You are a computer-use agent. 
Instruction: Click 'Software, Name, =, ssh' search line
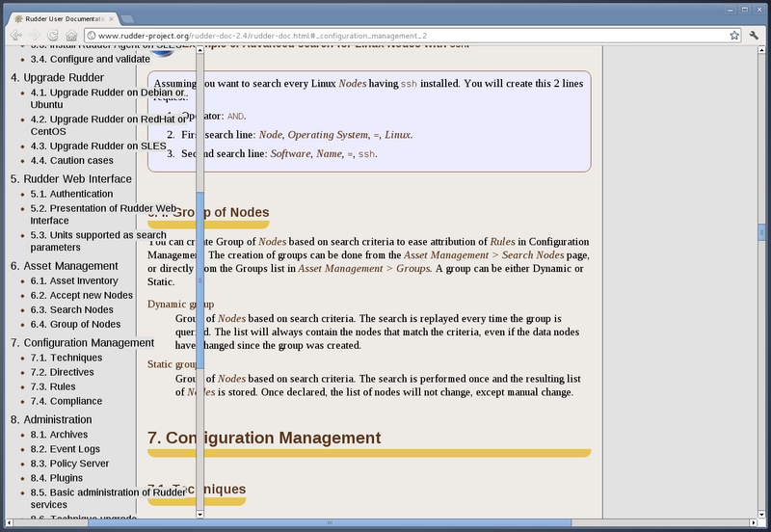pyautogui.click(x=324, y=154)
